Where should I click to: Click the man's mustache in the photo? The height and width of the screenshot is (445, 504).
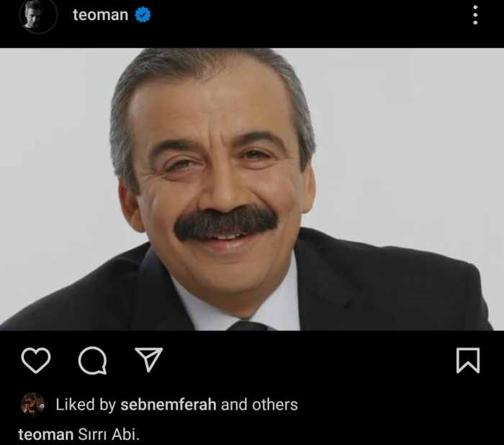(225, 223)
